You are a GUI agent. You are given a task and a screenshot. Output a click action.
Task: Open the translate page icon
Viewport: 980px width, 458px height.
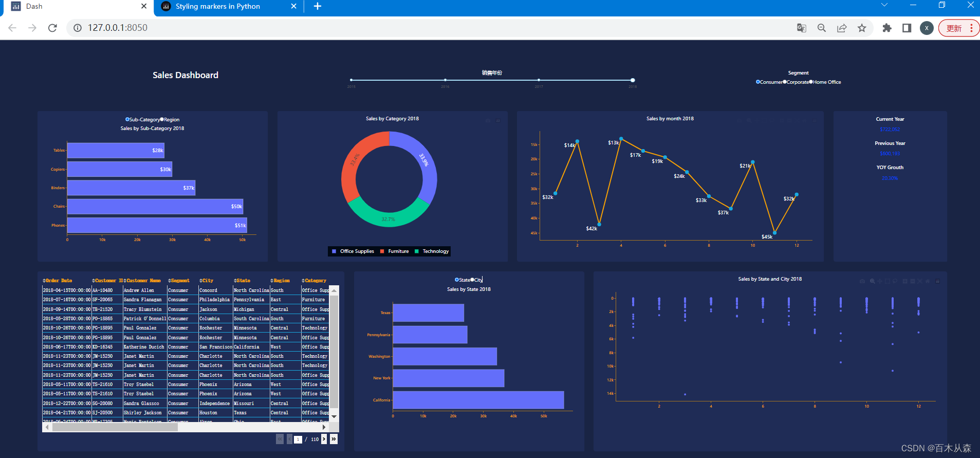[x=801, y=28]
